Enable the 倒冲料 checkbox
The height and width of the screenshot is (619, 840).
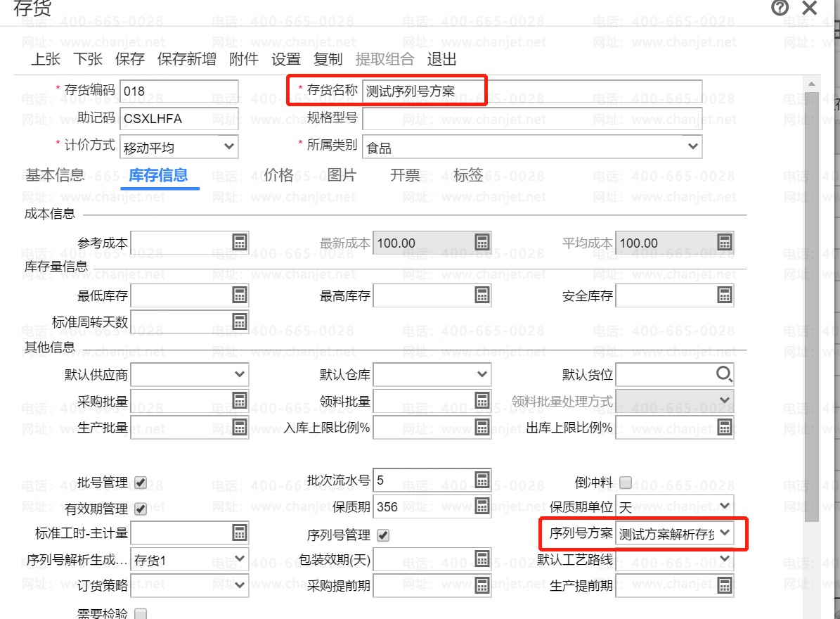626,483
